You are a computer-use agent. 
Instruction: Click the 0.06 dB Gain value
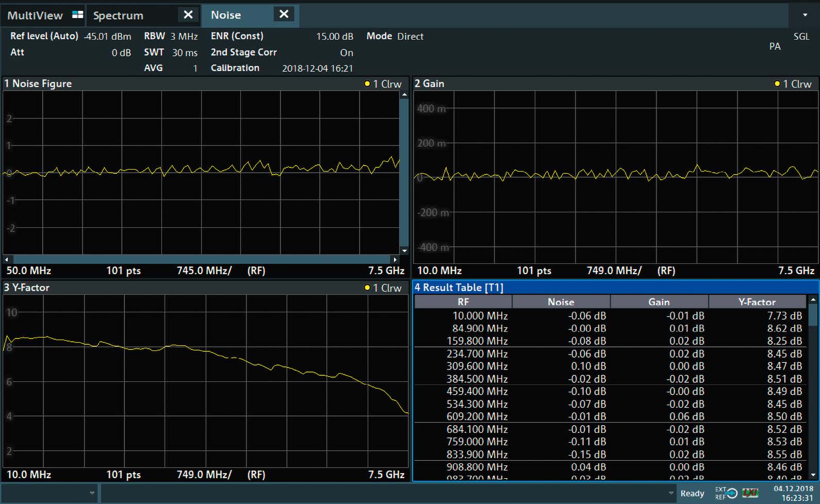686,417
